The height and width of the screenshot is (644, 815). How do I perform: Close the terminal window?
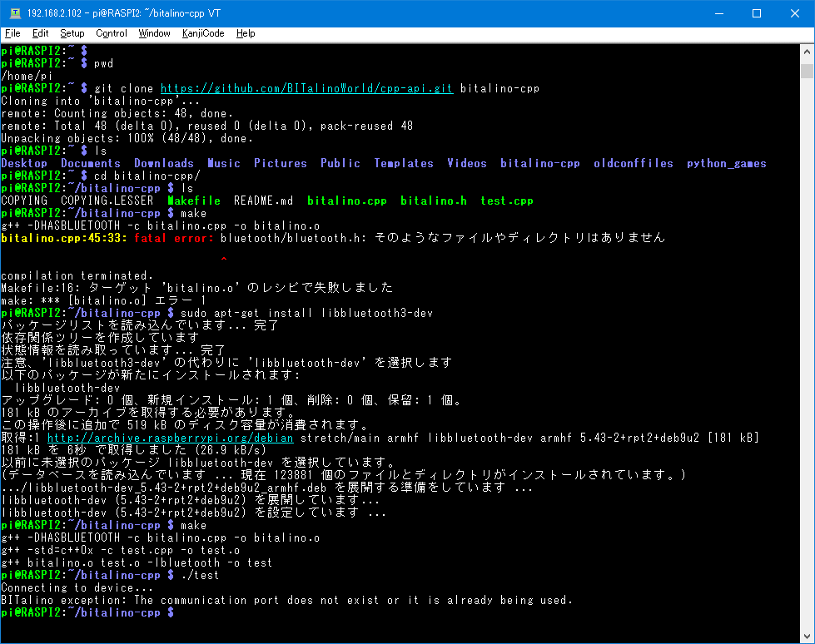click(x=795, y=13)
